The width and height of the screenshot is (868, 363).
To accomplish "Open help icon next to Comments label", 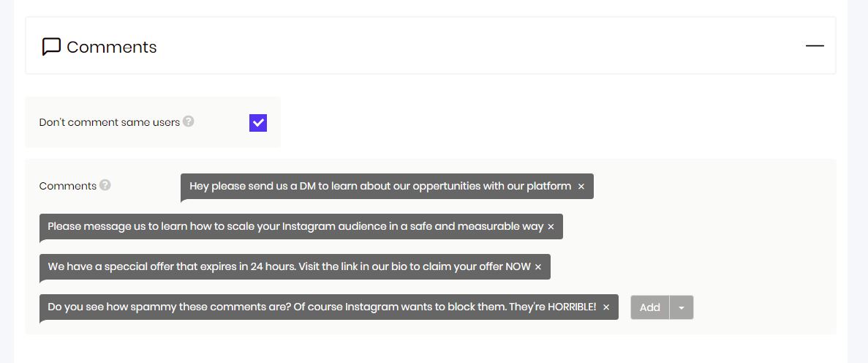I will [x=105, y=185].
